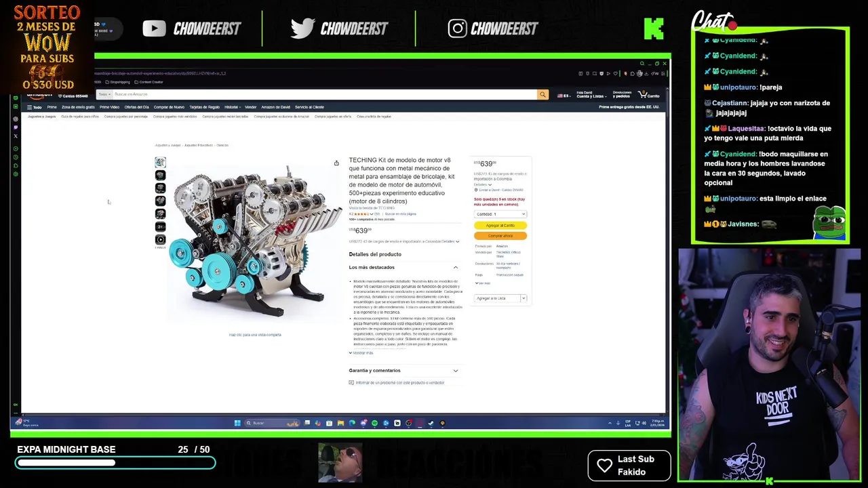Open the 'Agregar a la Lista' dropdown arrow
This screenshot has width=868, height=488.
coord(523,298)
